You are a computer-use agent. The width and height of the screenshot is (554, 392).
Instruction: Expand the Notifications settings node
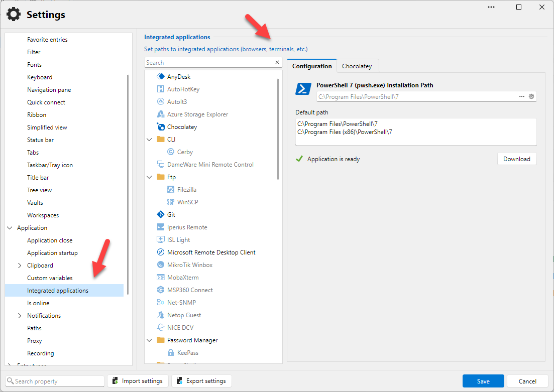point(20,315)
